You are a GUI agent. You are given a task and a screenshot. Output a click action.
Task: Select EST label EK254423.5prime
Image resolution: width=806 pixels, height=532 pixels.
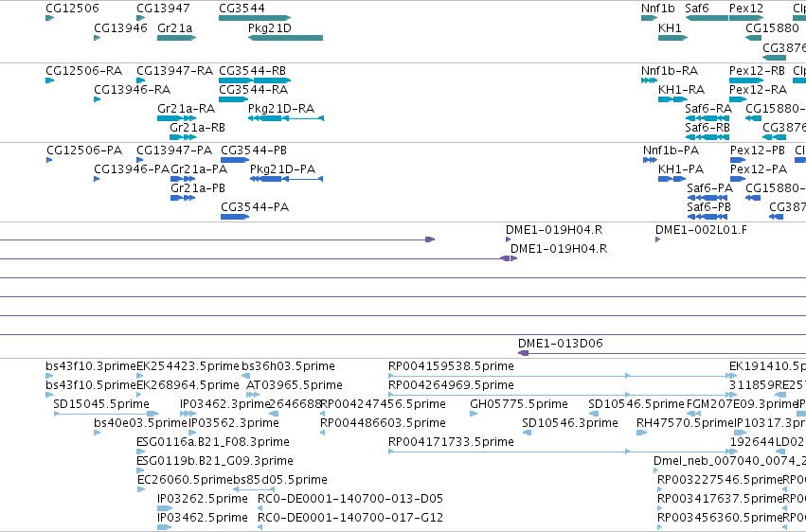tap(188, 366)
